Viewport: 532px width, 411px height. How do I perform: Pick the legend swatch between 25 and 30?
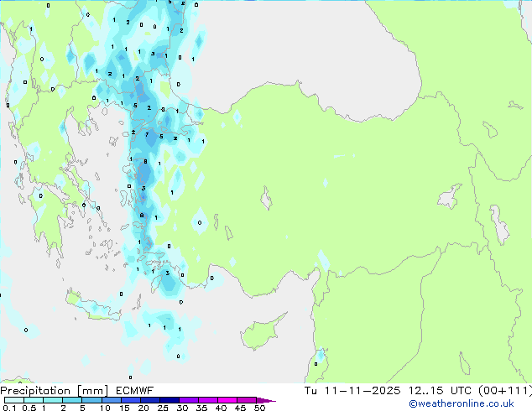170,400
